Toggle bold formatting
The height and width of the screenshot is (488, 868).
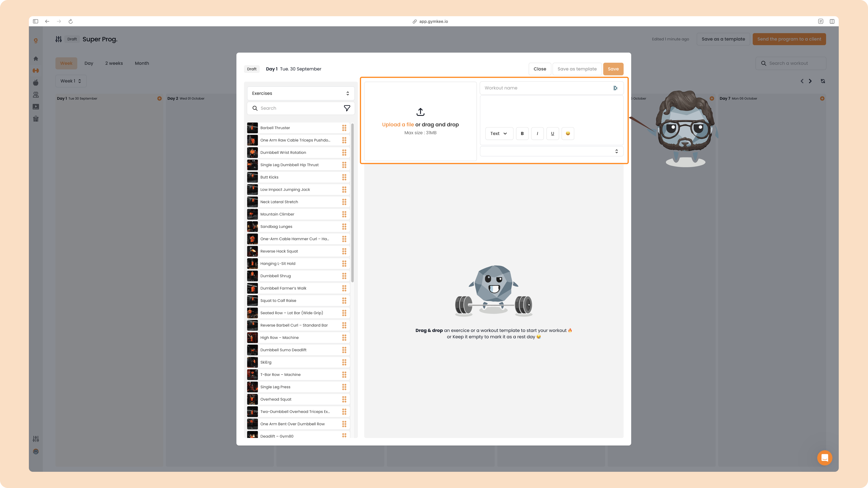pyautogui.click(x=522, y=133)
